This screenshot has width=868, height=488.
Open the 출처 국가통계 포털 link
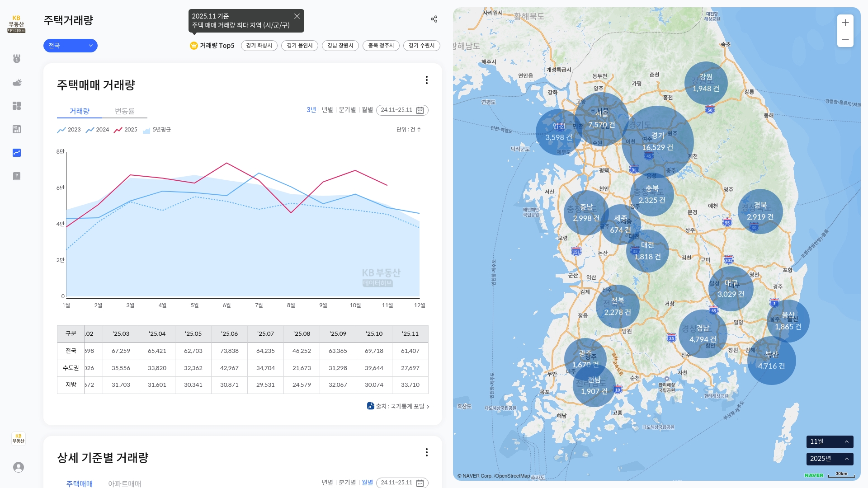(399, 406)
